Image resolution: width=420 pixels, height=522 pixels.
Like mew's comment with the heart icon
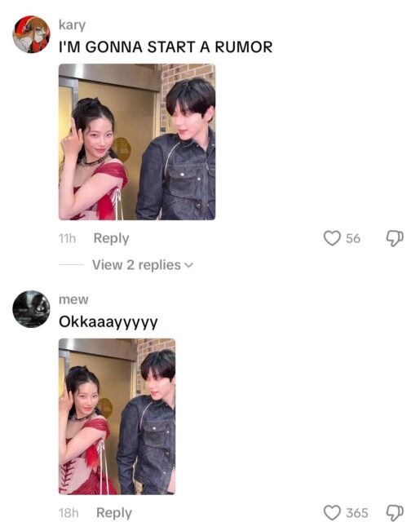[332, 512]
